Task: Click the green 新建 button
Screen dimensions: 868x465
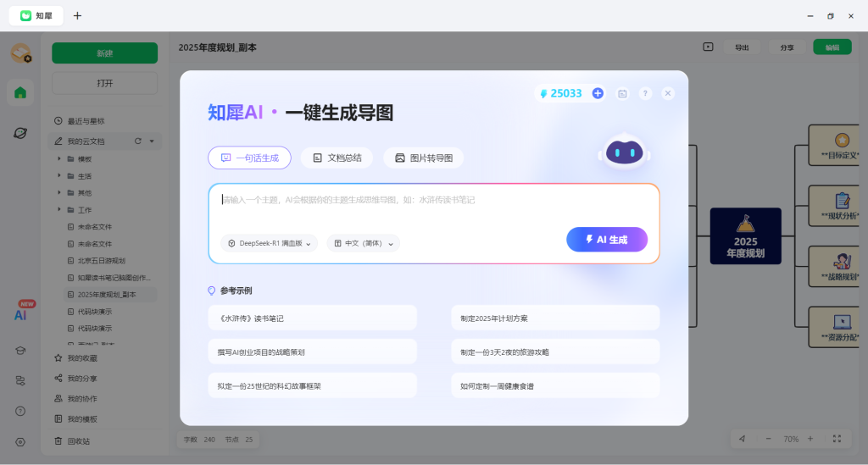Action: 104,53
